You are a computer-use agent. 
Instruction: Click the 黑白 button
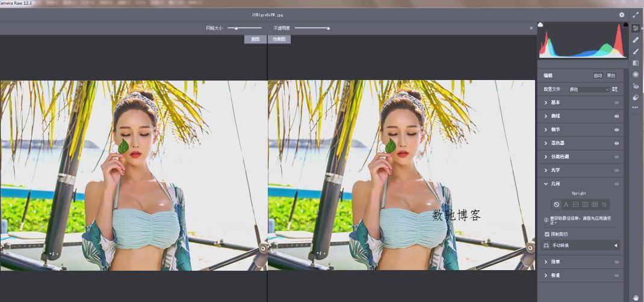(611, 76)
